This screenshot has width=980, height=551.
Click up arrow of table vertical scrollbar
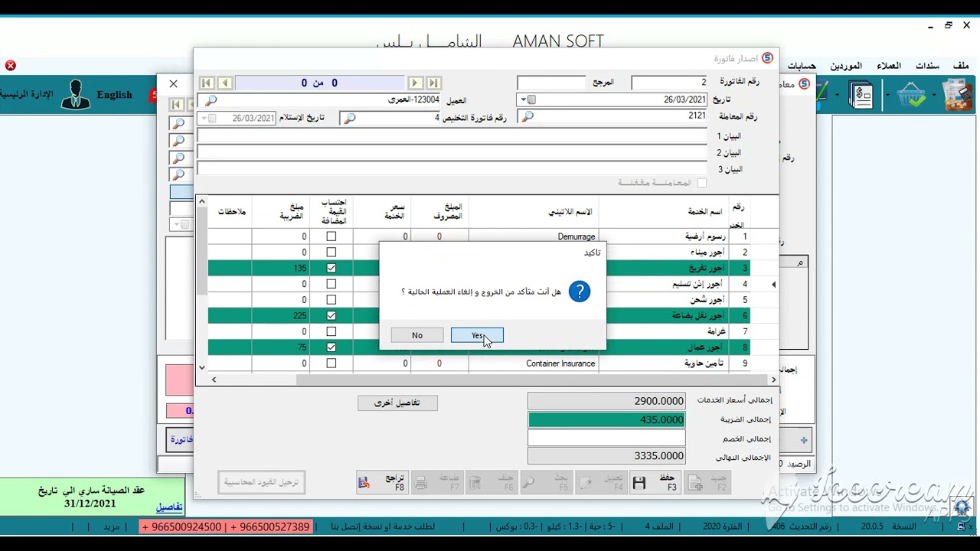[201, 201]
